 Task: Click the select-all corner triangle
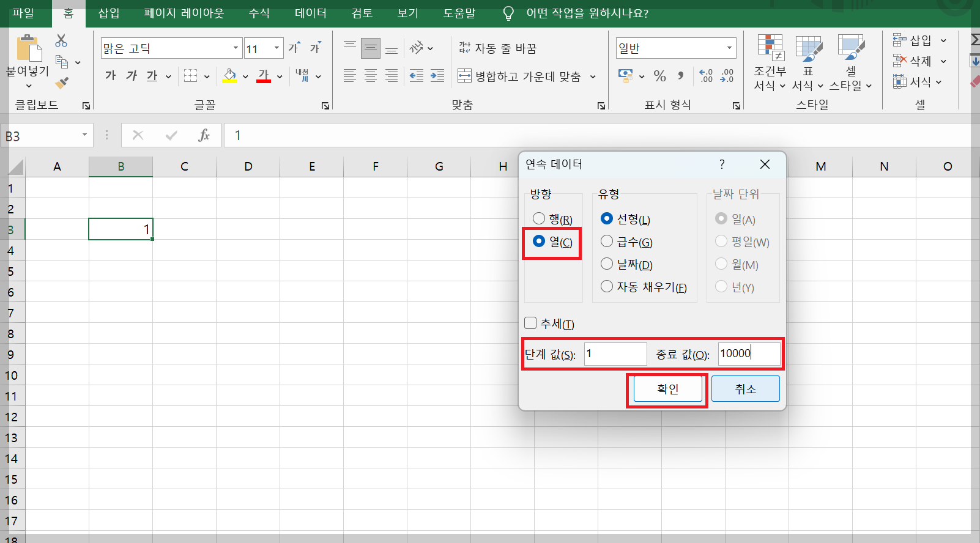point(15,167)
